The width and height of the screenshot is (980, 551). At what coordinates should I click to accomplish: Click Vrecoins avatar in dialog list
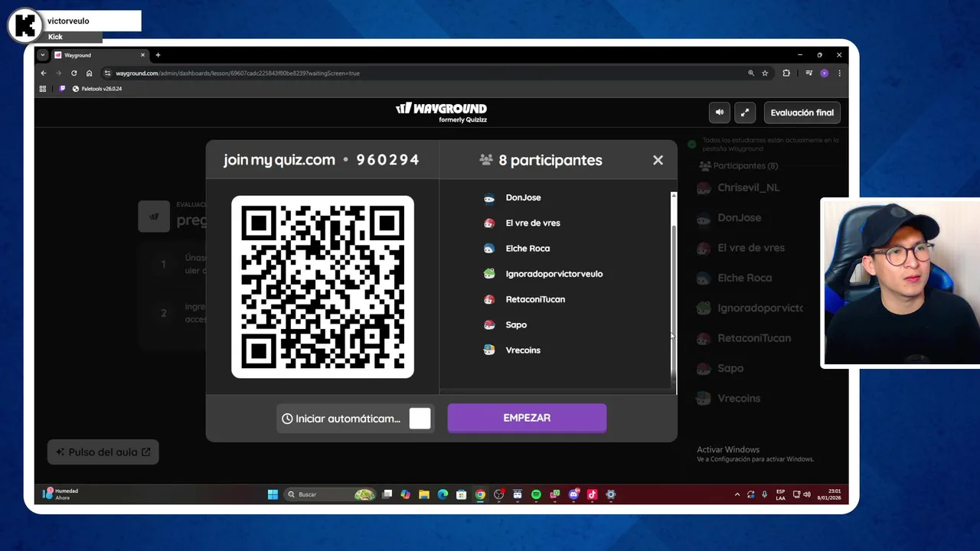pyautogui.click(x=489, y=350)
